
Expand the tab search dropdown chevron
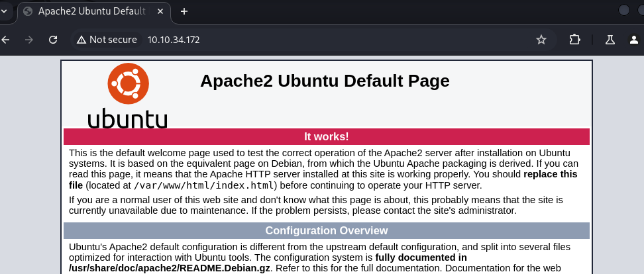coord(4,11)
